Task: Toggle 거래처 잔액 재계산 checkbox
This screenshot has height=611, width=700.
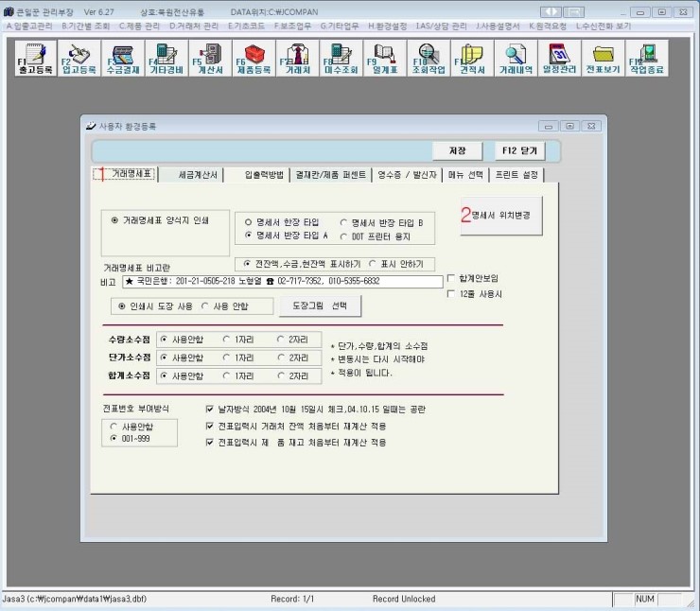Action: tap(209, 426)
